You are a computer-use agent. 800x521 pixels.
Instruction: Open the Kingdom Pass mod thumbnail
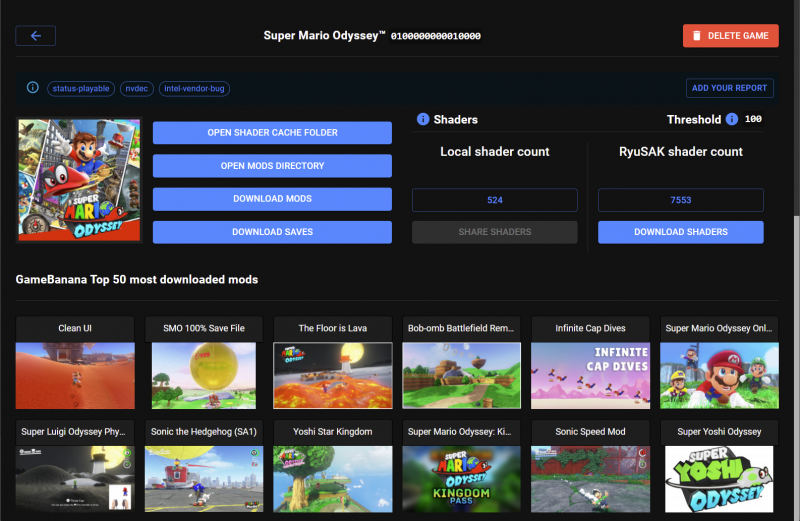point(461,479)
